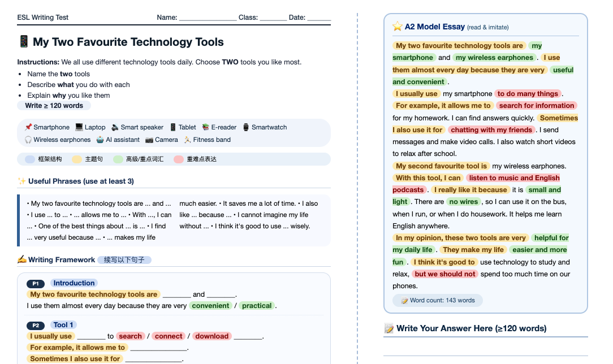Click the robot icon for AI assistant
Viewport: 613px width, 364px height.
click(x=100, y=140)
